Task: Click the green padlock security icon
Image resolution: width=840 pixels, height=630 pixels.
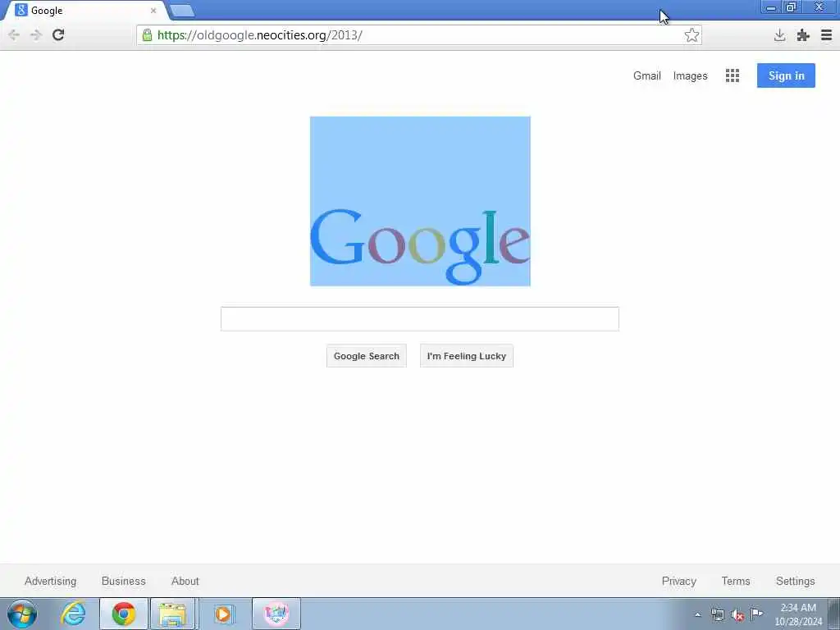Action: (147, 34)
